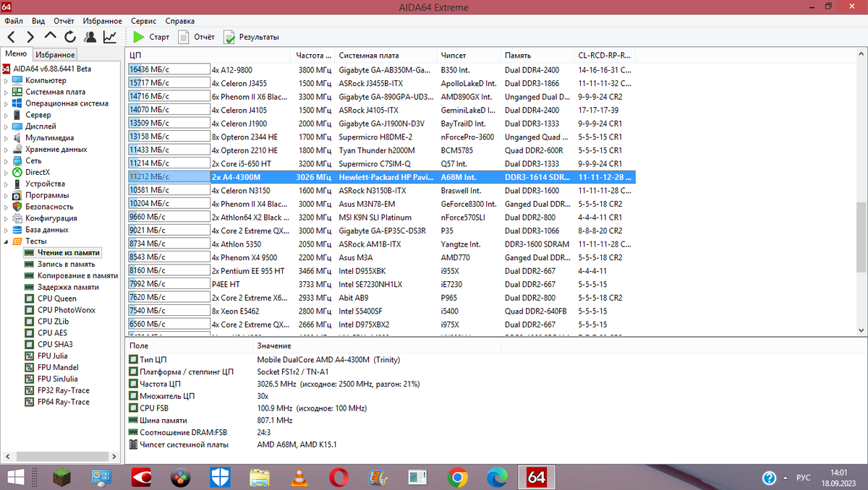868x490 pixels.
Task: Select Устройства in the tree
Action: pos(45,184)
